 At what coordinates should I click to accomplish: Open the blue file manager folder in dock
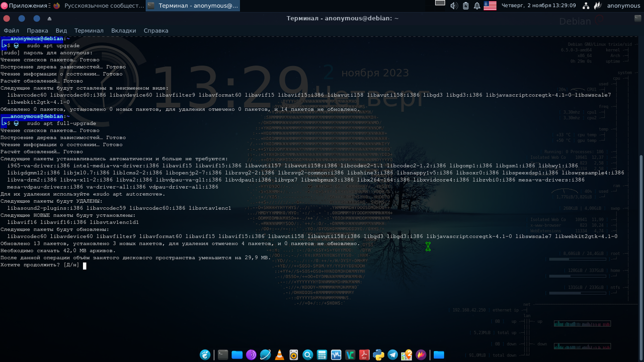[x=237, y=354]
